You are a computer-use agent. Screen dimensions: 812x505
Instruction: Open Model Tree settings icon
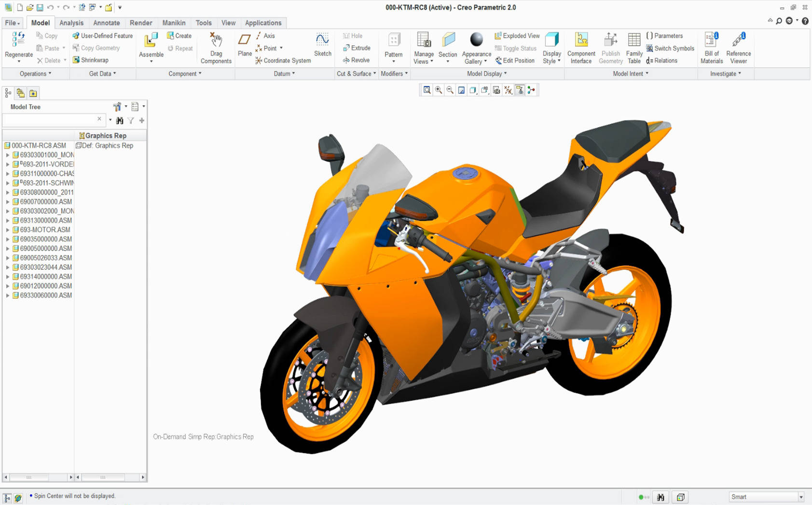pos(117,107)
